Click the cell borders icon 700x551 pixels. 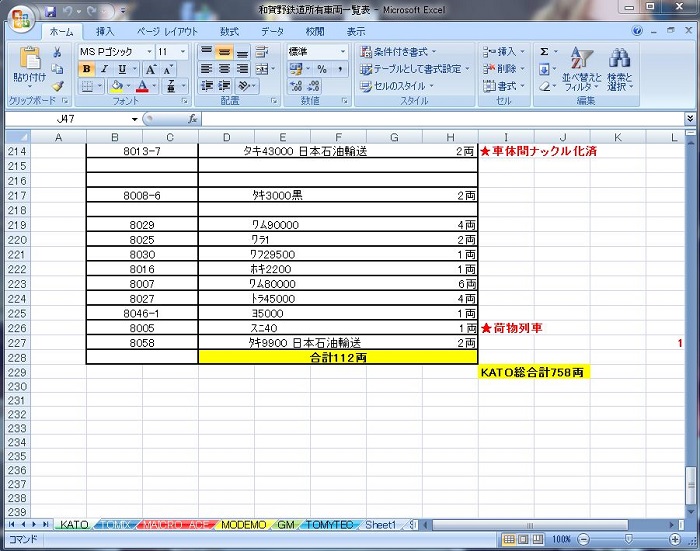point(88,86)
